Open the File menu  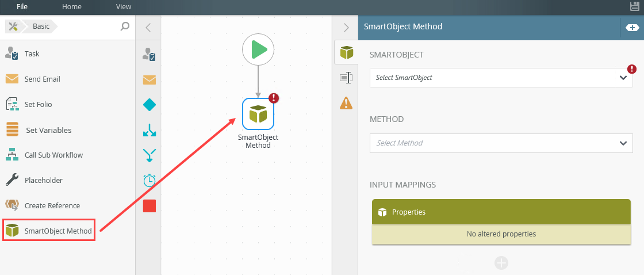coord(22,6)
